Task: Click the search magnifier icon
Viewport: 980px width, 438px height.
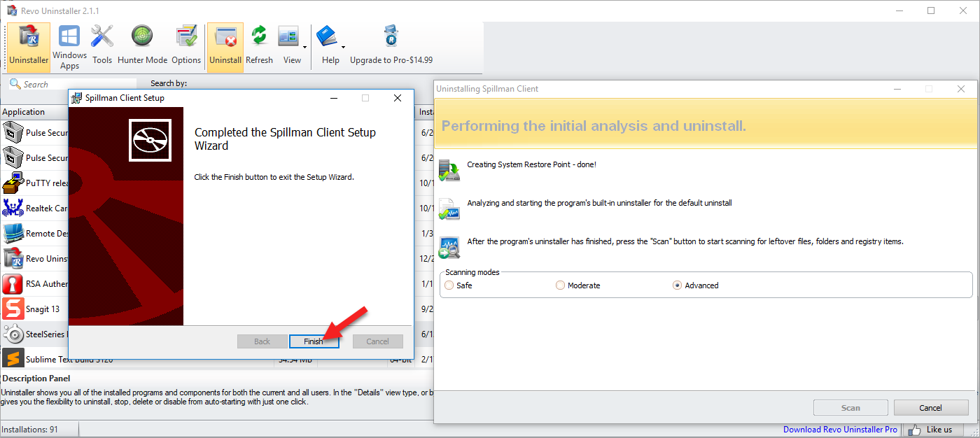Action: click(15, 84)
